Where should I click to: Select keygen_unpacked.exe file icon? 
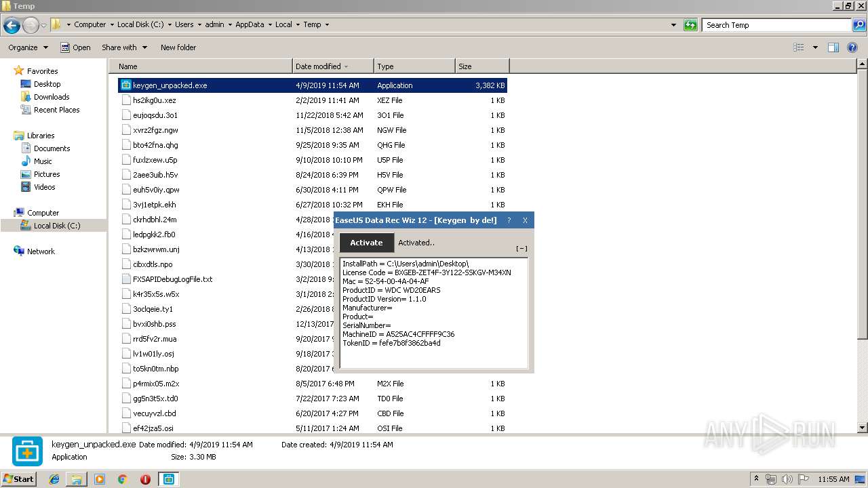pos(125,85)
